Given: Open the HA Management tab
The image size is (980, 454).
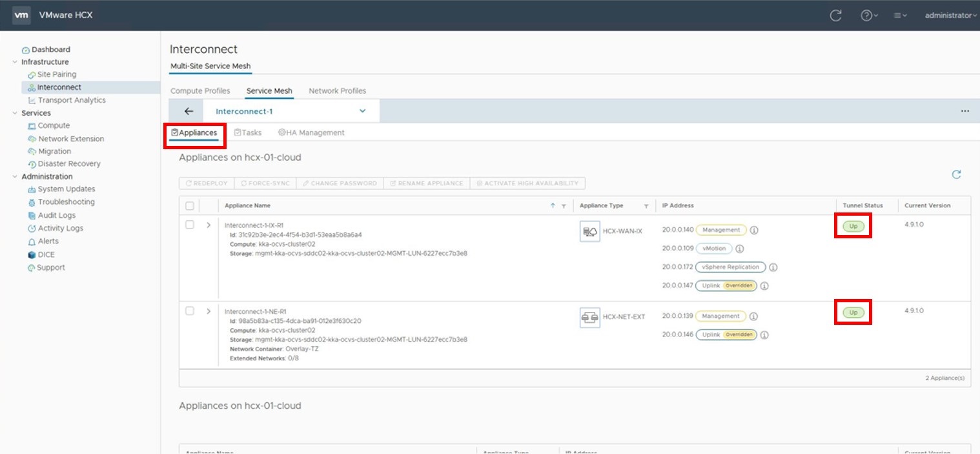Looking at the screenshot, I should pyautogui.click(x=311, y=132).
